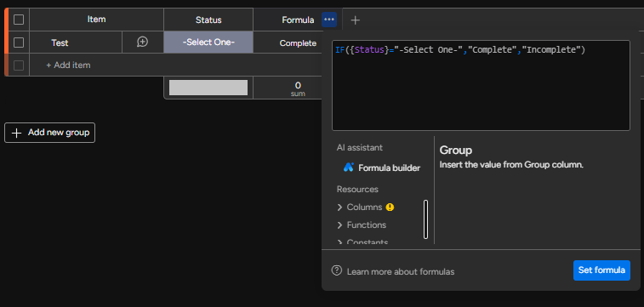
Task: Click the IF keyword in formula
Action: point(339,50)
